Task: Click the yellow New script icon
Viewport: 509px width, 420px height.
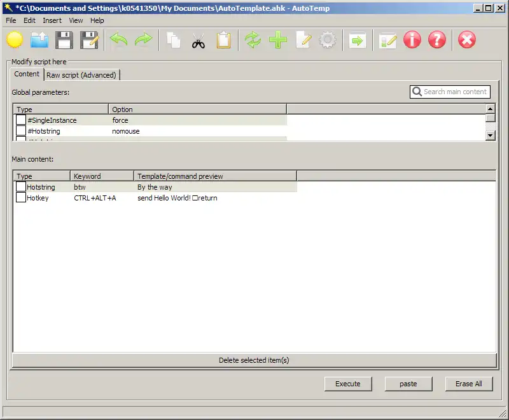Action: point(15,40)
